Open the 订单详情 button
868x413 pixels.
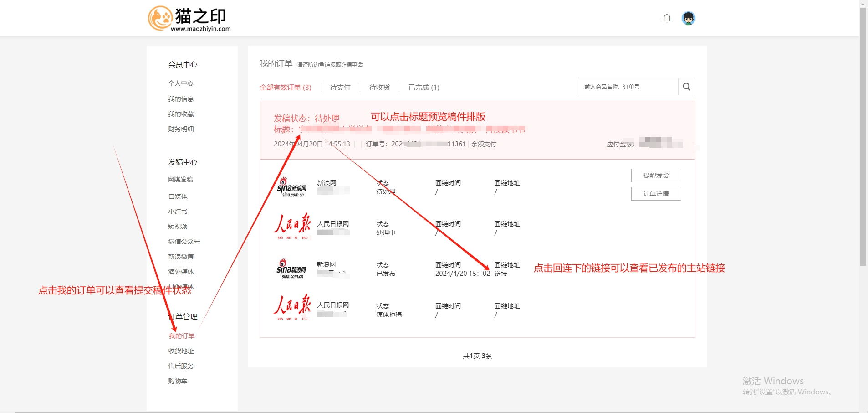(x=656, y=194)
